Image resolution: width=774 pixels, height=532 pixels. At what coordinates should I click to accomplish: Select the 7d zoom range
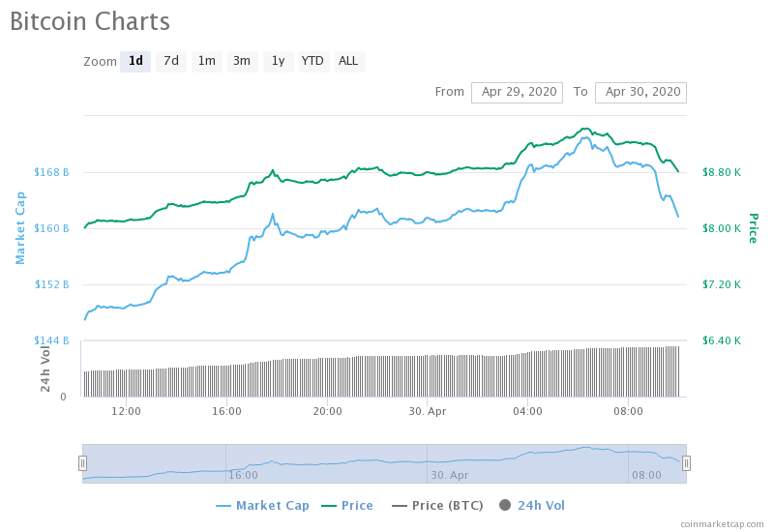171,61
